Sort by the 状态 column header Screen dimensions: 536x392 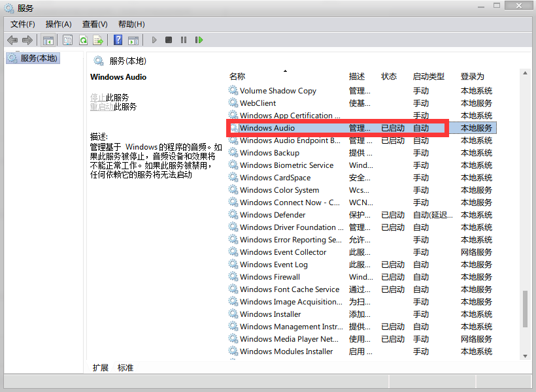pyautogui.click(x=389, y=76)
